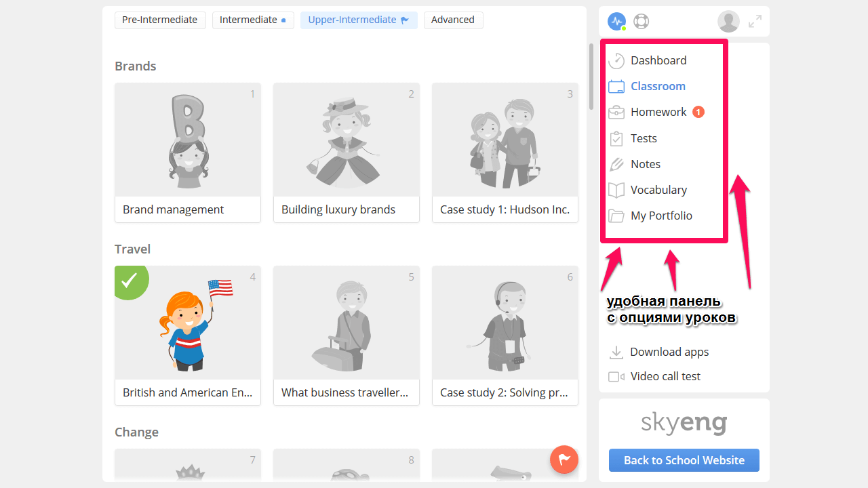868x488 pixels.
Task: Open the support lifebuoy icon
Action: coord(641,21)
